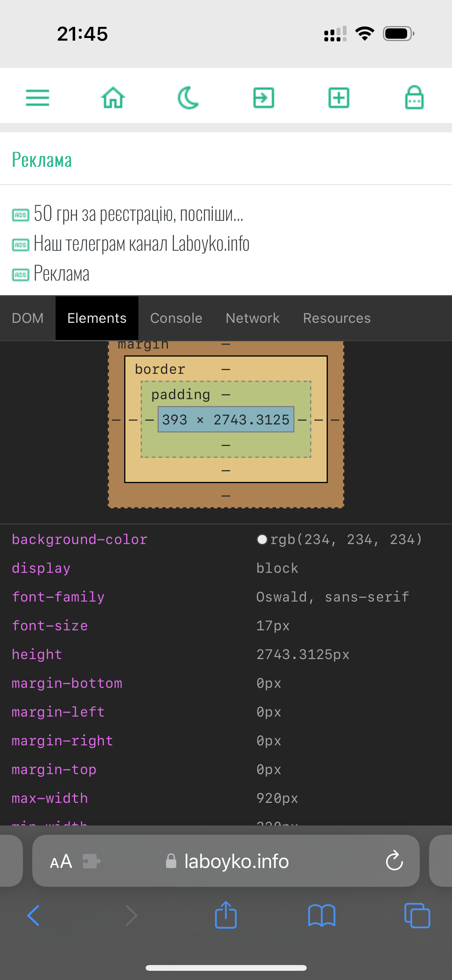Select the 393 × 2743.3125 content box
The width and height of the screenshot is (452, 980).
click(226, 419)
